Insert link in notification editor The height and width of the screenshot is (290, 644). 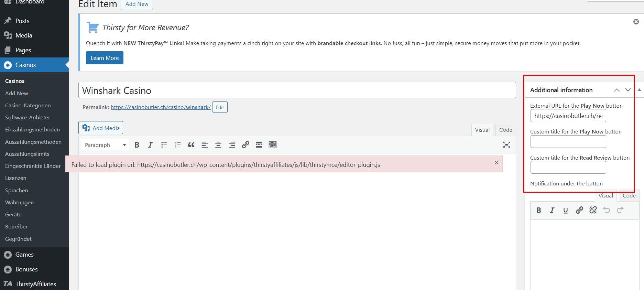[x=579, y=210]
